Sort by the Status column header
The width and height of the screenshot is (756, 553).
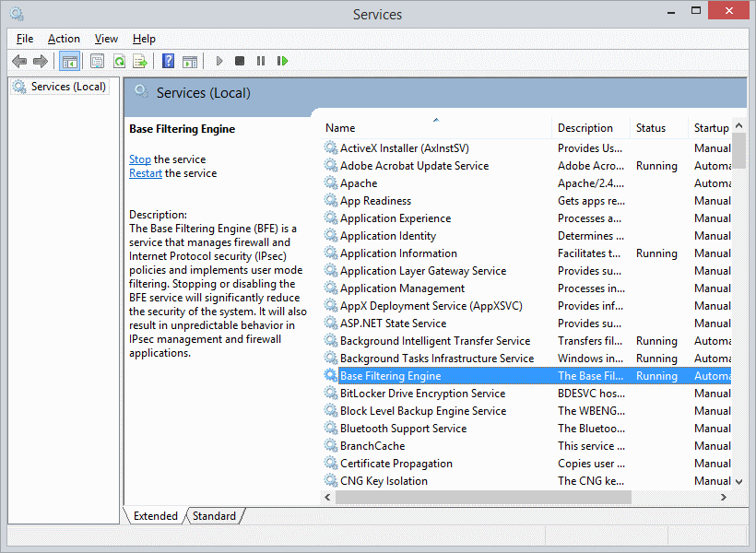point(658,128)
